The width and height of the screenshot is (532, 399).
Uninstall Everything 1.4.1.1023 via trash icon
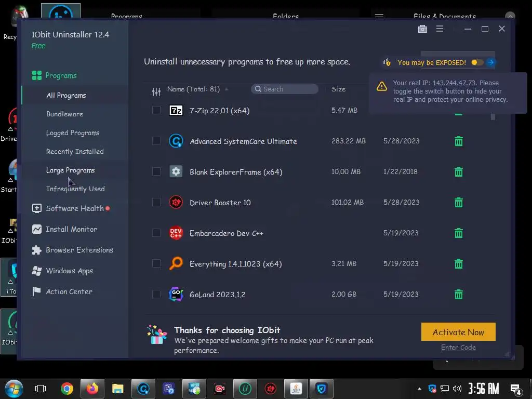pos(458,263)
